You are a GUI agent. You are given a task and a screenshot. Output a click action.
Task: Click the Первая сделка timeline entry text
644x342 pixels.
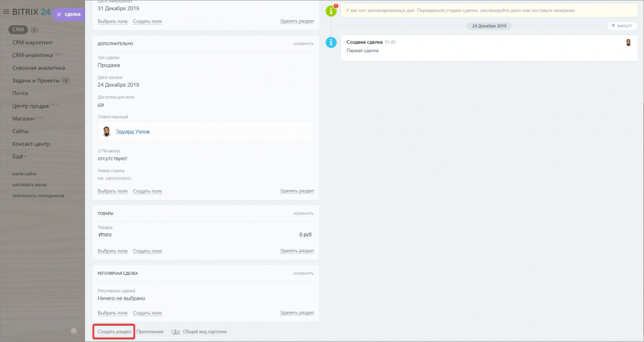[362, 51]
